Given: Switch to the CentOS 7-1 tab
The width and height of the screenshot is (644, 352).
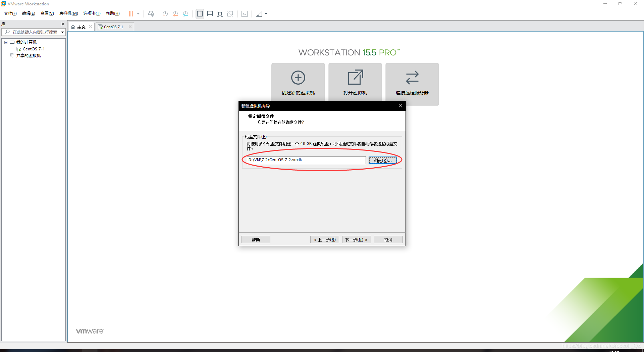Looking at the screenshot, I should click(x=113, y=27).
